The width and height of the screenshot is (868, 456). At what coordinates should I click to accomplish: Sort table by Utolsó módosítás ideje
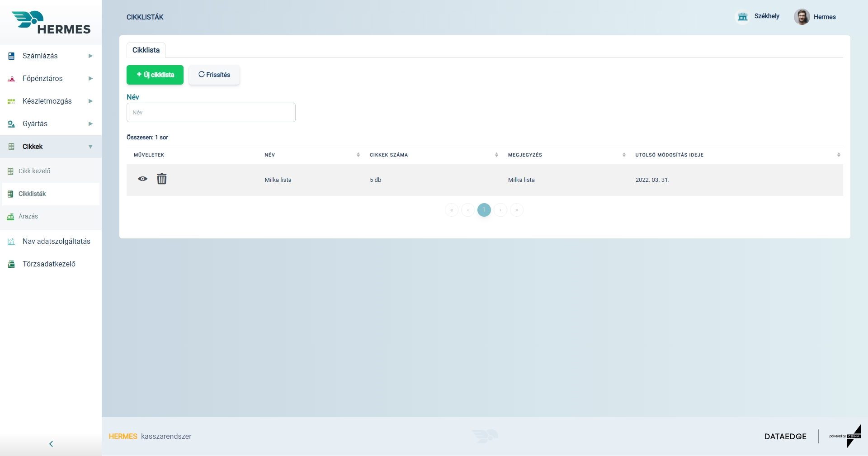[x=839, y=155]
